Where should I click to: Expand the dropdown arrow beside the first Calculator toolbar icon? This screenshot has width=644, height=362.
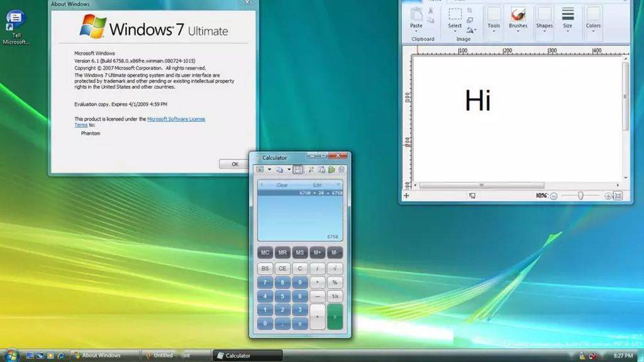tap(269, 170)
